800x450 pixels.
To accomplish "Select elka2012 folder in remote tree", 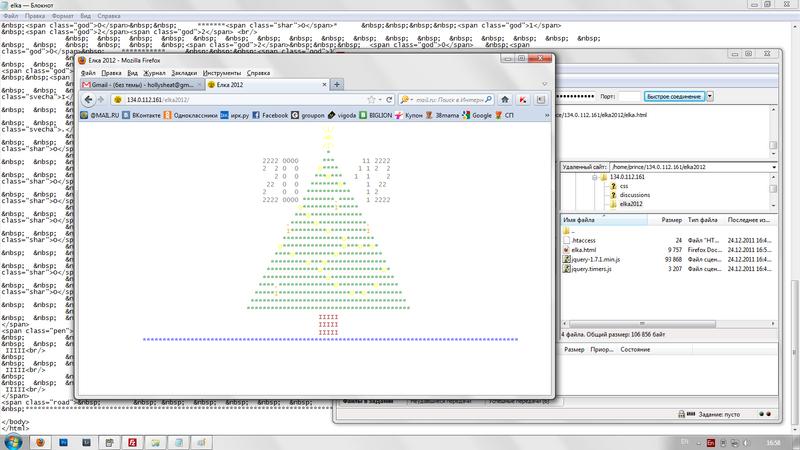I will tap(631, 204).
